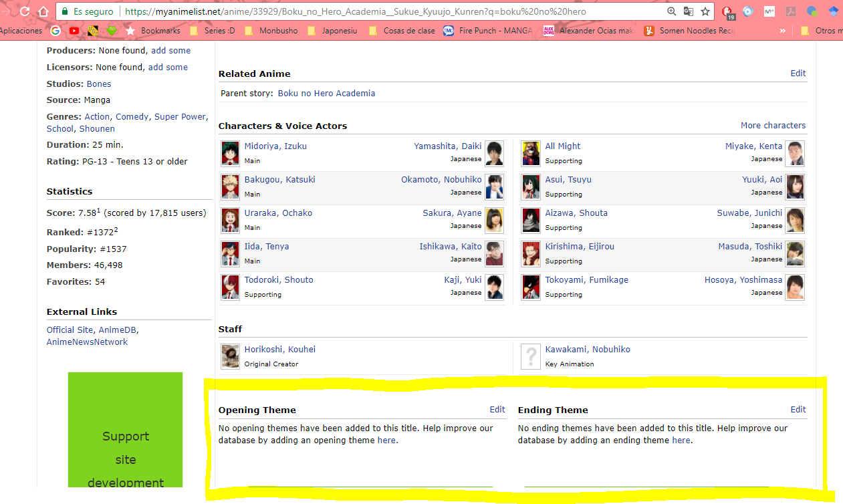Click the translate page icon
Image resolution: width=843 pixels, height=504 pixels.
coord(689,11)
